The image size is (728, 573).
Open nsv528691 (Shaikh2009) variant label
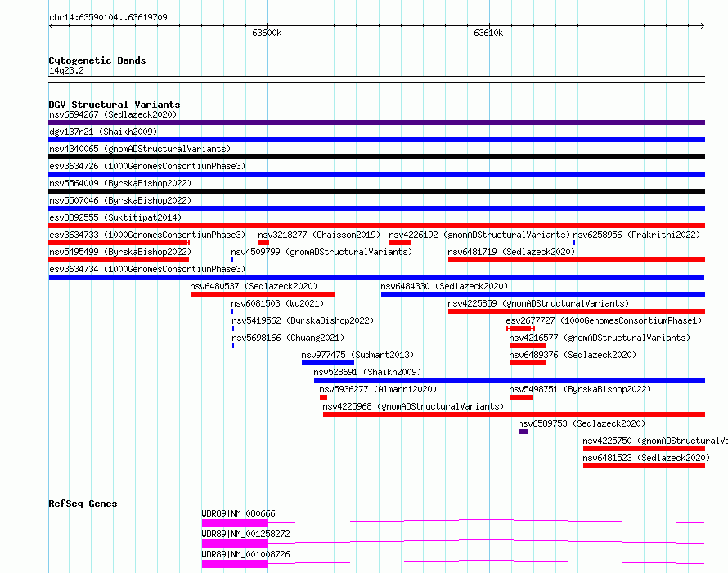(x=367, y=372)
